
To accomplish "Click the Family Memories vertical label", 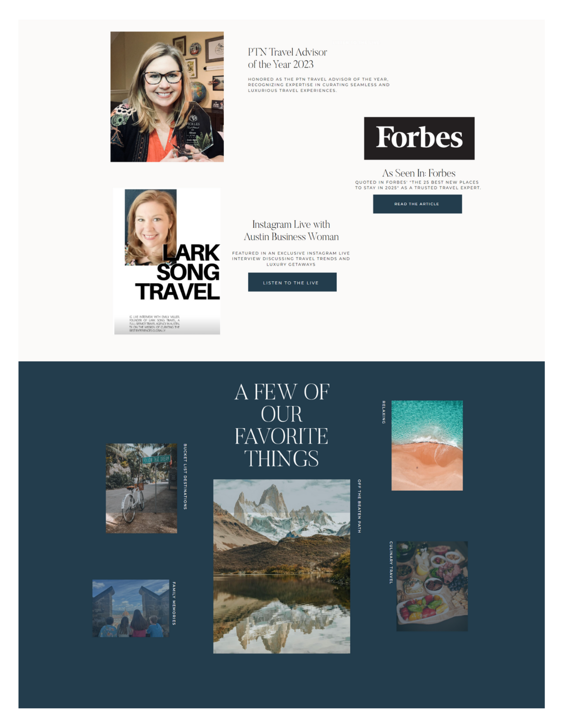I will point(174,604).
